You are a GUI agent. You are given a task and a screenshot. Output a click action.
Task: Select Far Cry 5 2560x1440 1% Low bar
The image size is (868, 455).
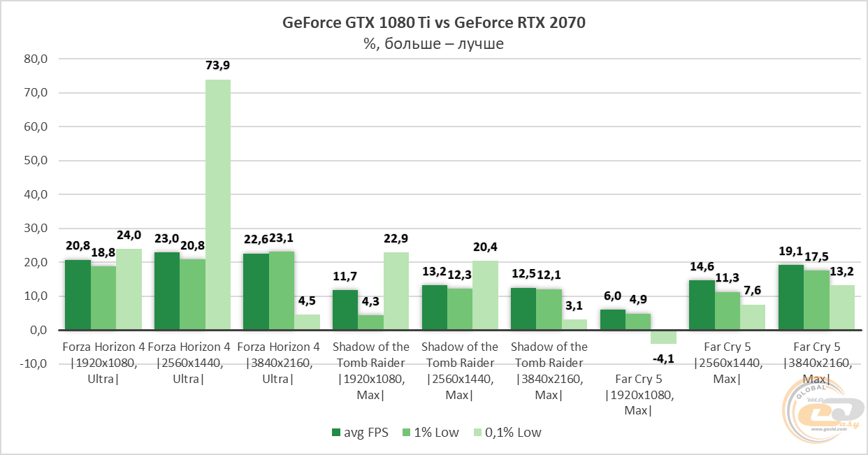(x=728, y=311)
